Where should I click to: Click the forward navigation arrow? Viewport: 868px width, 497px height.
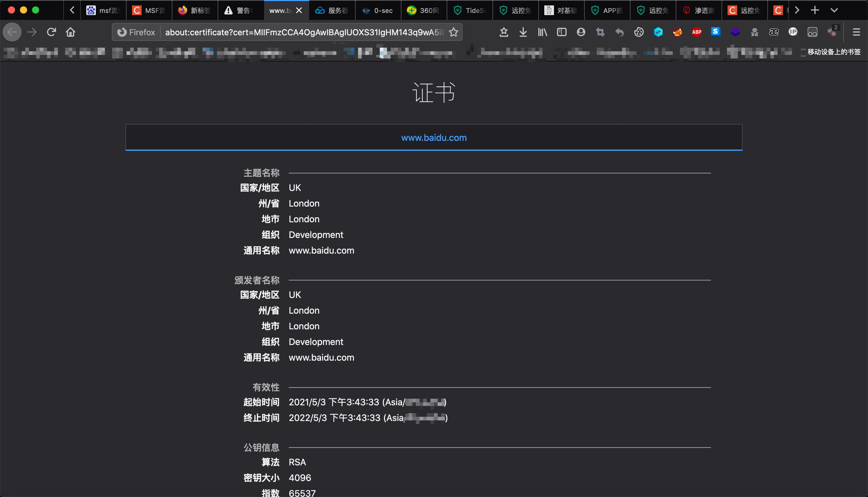tap(32, 32)
